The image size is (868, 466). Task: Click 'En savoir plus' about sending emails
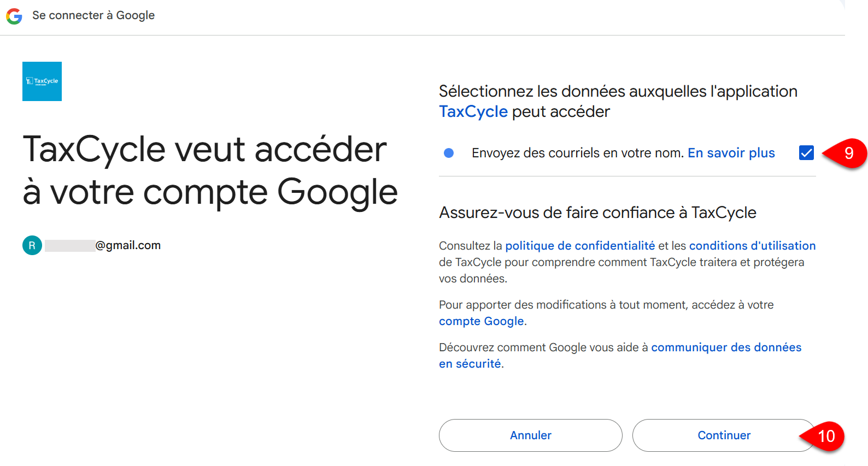point(731,153)
